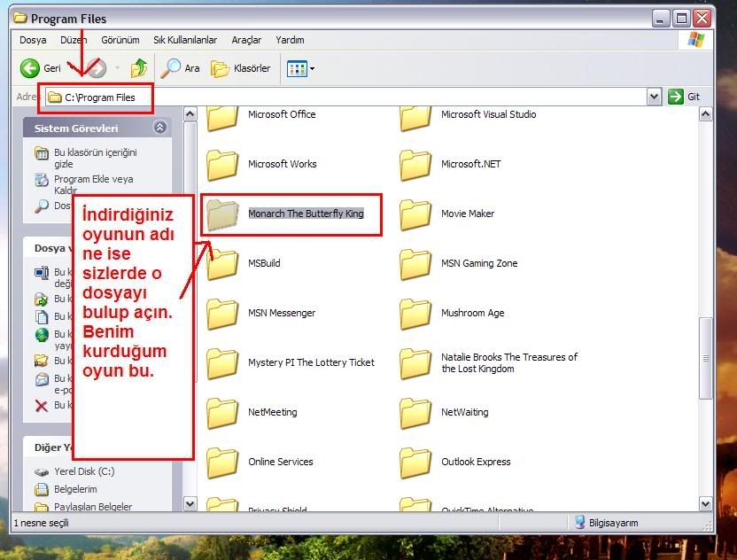Image resolution: width=737 pixels, height=560 pixels.
Task: Open Program Ekle veya Kaldır
Action: point(94,184)
